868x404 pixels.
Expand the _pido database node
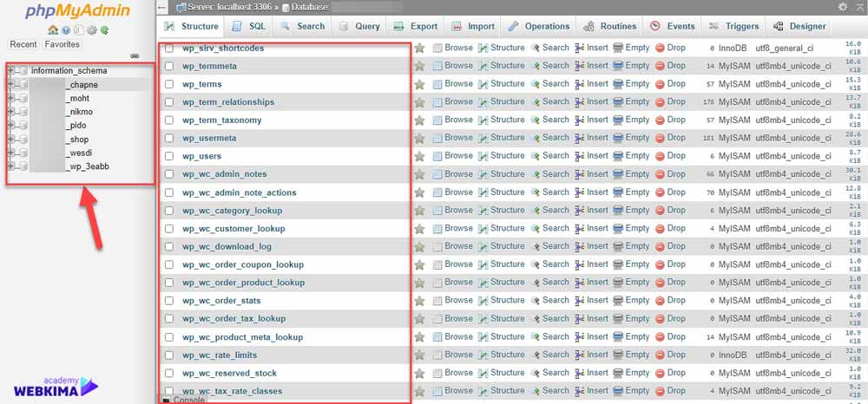coord(10,126)
